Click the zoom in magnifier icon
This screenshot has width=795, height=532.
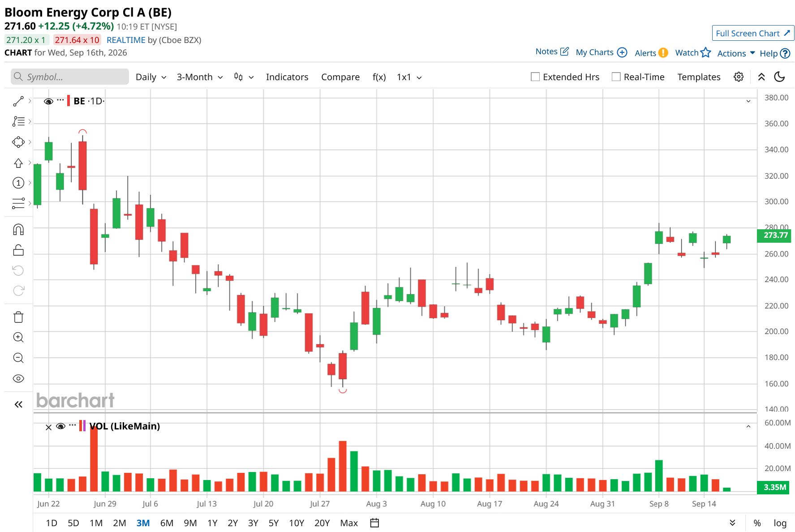pyautogui.click(x=18, y=337)
